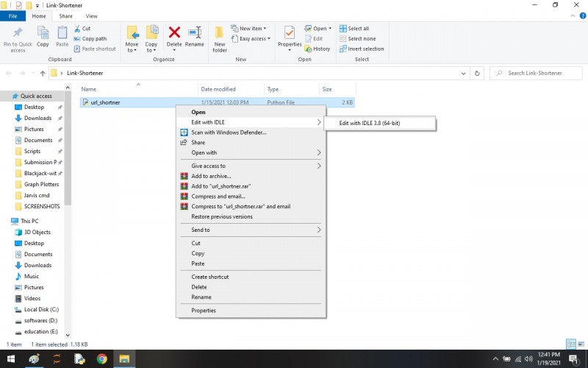Click the Move to icon
The height and width of the screenshot is (368, 588).
pyautogui.click(x=132, y=32)
